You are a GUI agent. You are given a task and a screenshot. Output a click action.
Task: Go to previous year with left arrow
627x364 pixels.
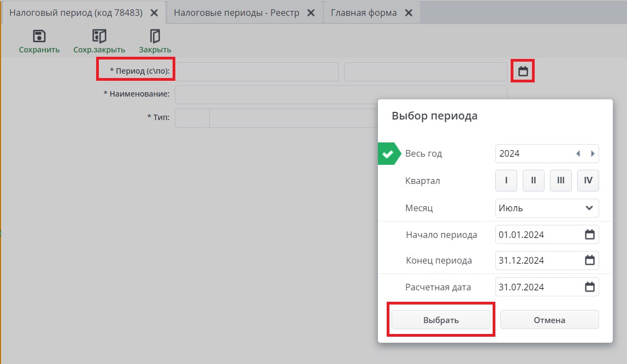click(x=578, y=154)
